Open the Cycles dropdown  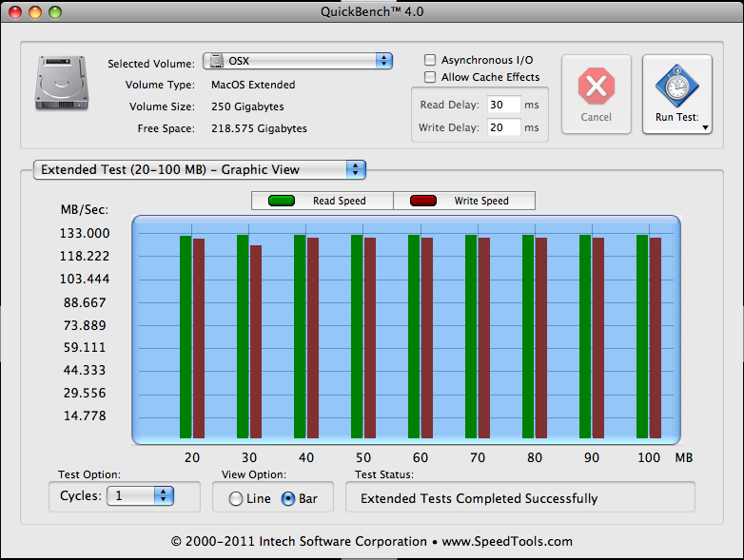pos(141,496)
